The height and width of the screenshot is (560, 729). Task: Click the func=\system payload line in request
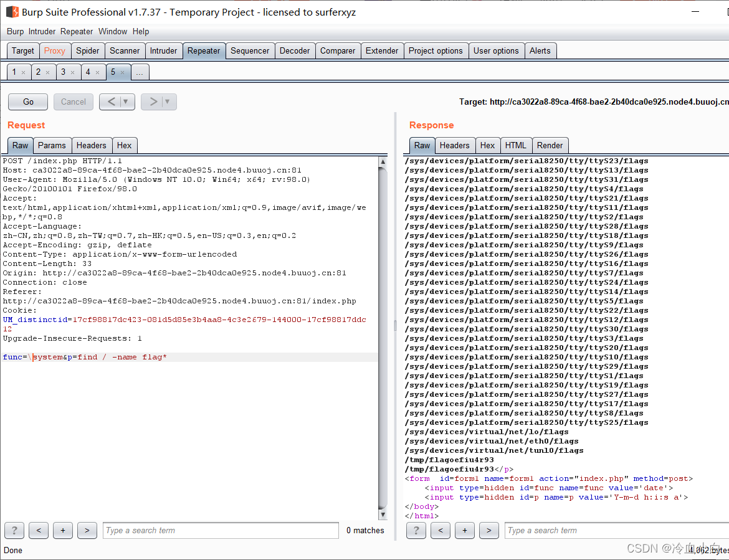(x=85, y=357)
